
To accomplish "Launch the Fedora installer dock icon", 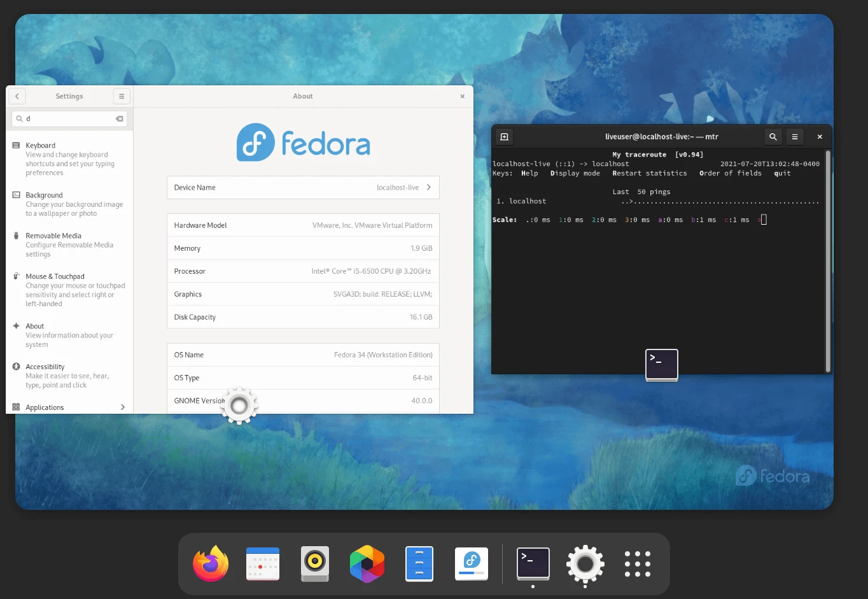I will [472, 564].
